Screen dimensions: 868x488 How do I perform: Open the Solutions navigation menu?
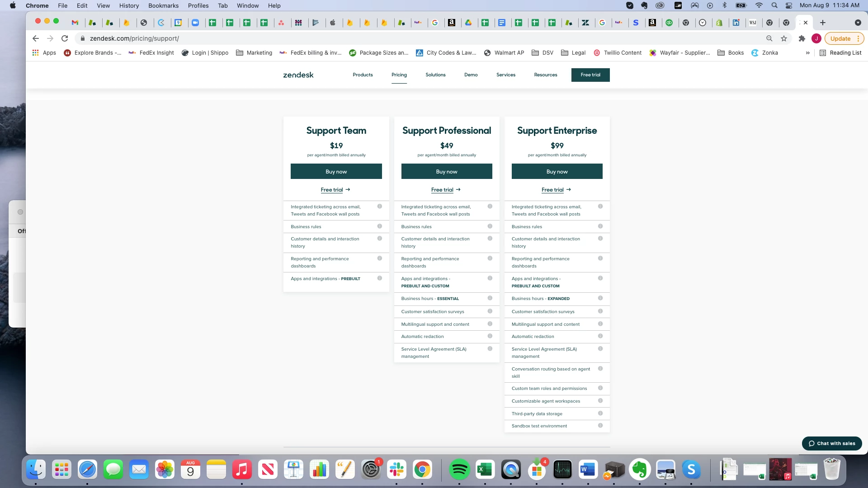(x=435, y=75)
